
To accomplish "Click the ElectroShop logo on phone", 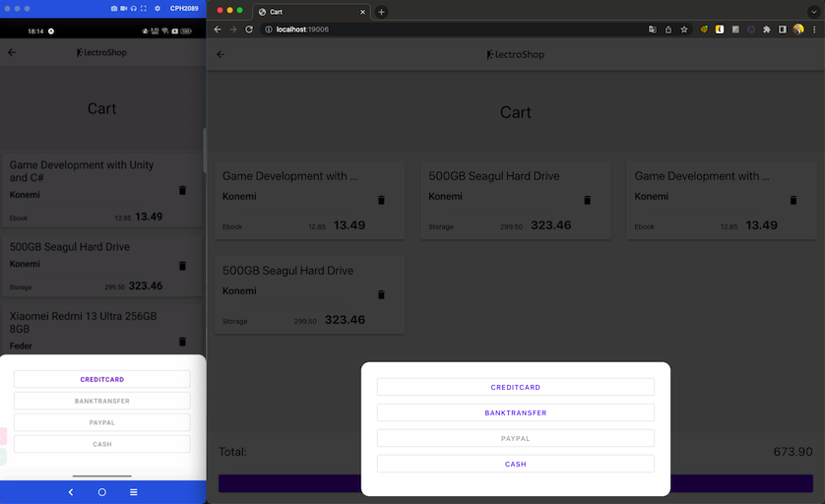I will [x=101, y=52].
